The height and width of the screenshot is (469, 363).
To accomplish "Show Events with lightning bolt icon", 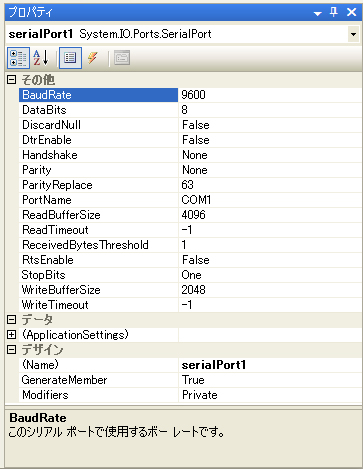I will tap(93, 58).
